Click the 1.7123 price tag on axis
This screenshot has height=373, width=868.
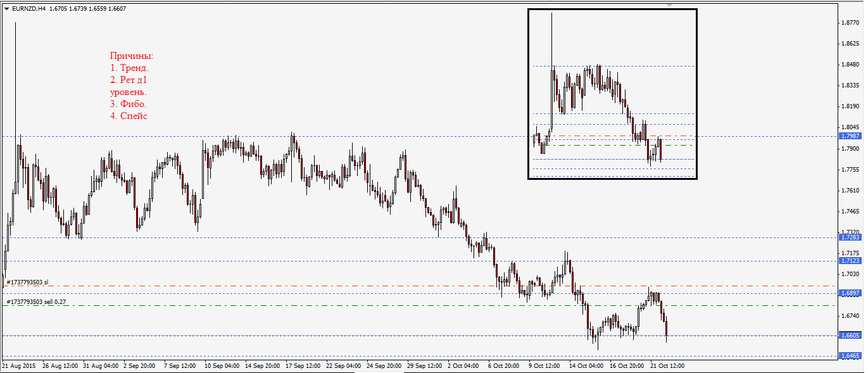pyautogui.click(x=849, y=261)
